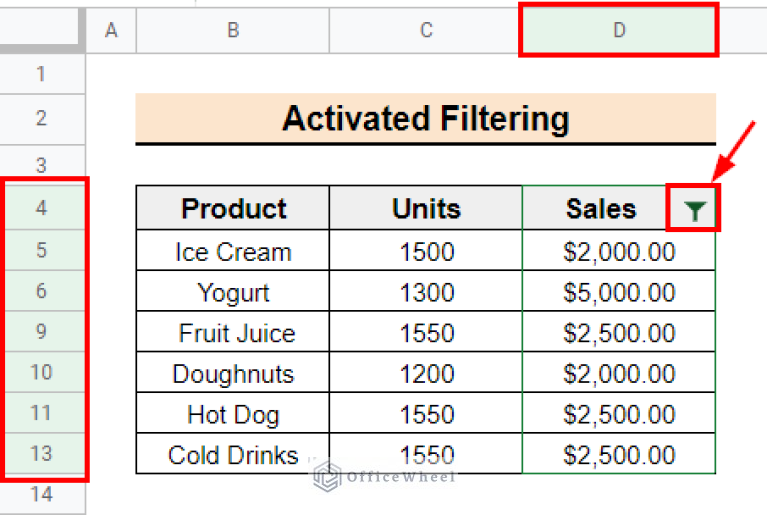
Task: Select the Fruit Juice cell
Action: [x=233, y=331]
